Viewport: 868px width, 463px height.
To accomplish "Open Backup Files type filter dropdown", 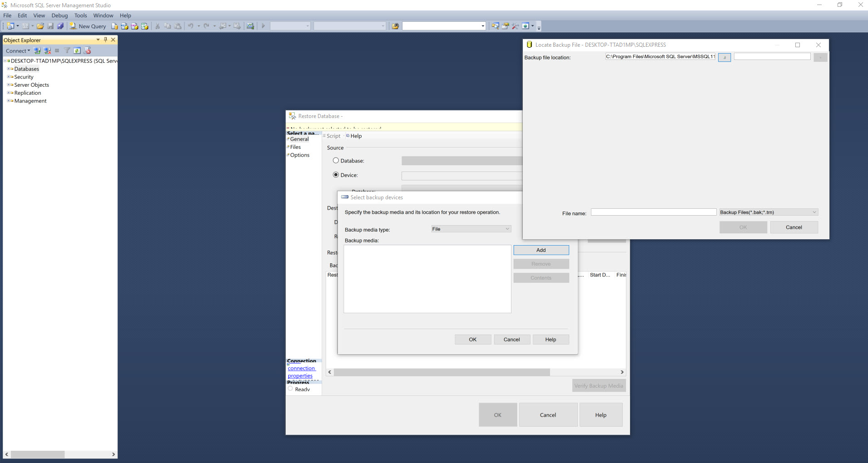I will click(769, 212).
